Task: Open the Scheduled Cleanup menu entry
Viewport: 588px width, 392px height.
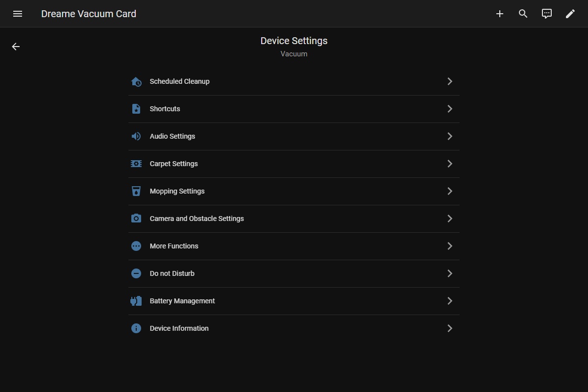Action: click(x=294, y=81)
